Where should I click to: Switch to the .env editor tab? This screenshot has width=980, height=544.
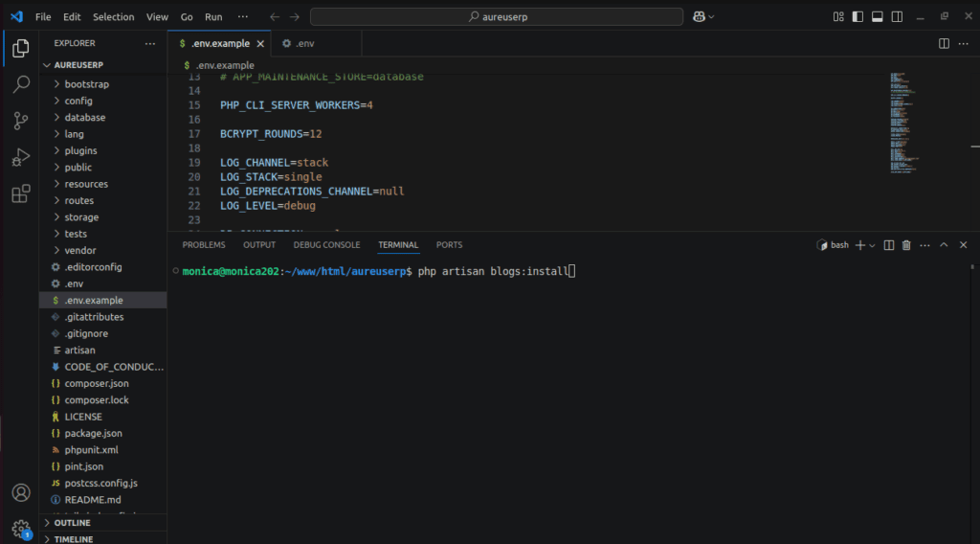coord(304,43)
